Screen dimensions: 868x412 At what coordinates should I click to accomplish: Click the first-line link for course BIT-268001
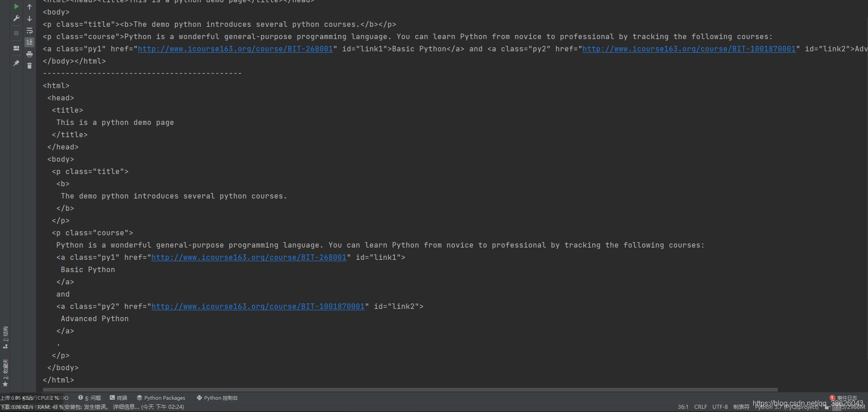tap(235, 49)
